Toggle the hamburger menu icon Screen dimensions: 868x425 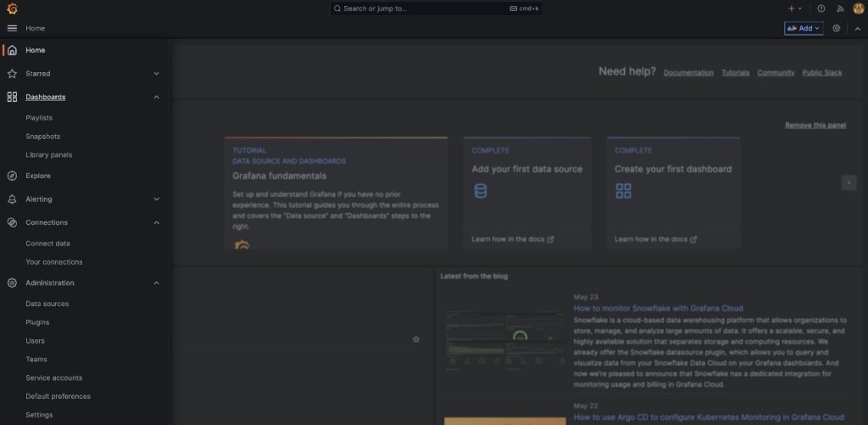(x=12, y=28)
